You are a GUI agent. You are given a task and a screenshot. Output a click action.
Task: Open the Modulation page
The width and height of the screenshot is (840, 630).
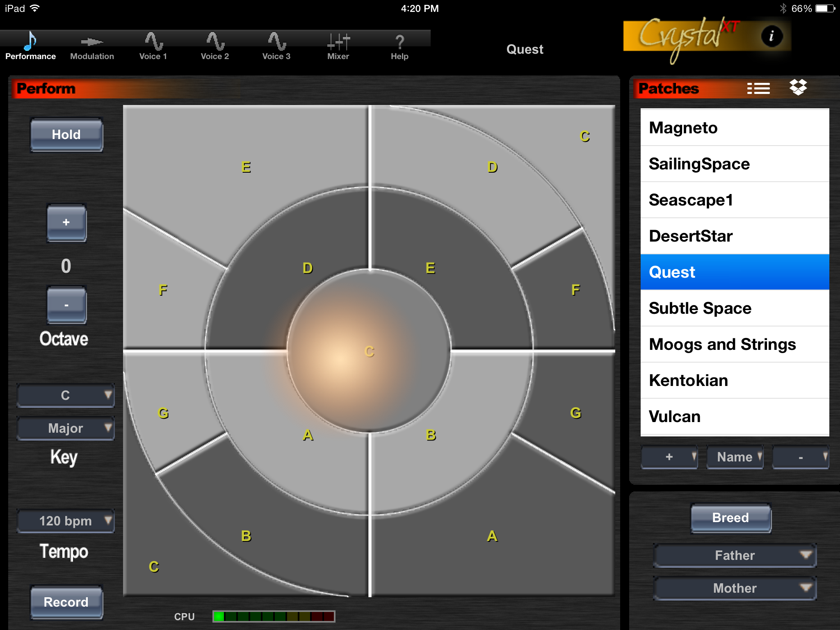point(91,45)
